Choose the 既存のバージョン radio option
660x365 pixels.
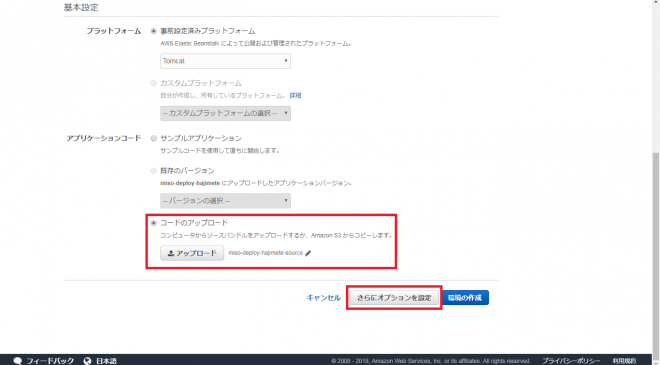coord(154,171)
